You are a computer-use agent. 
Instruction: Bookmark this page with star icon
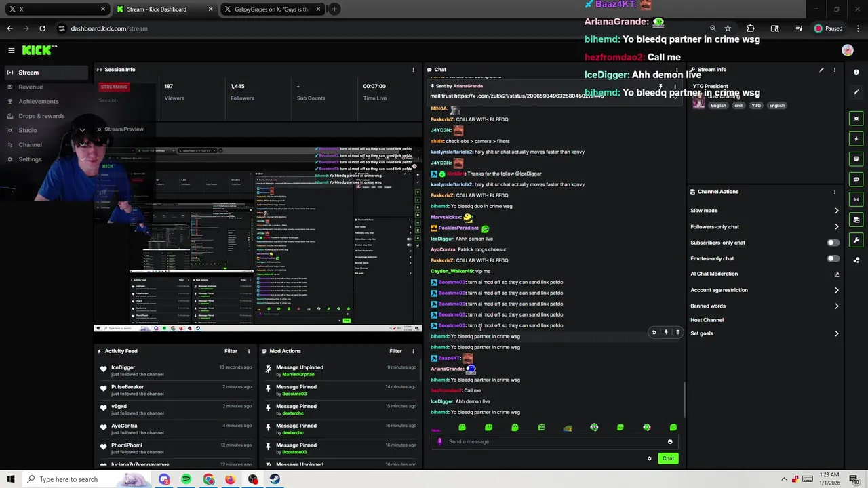click(x=728, y=28)
